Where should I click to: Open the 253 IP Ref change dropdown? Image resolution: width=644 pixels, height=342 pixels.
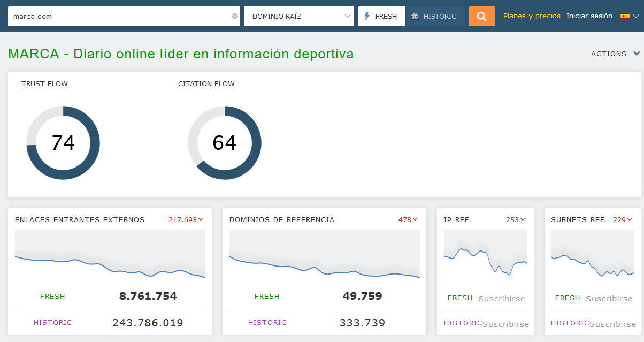(x=516, y=219)
